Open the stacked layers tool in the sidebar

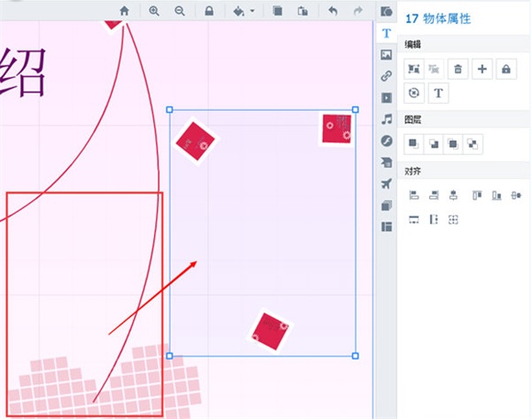(x=386, y=205)
